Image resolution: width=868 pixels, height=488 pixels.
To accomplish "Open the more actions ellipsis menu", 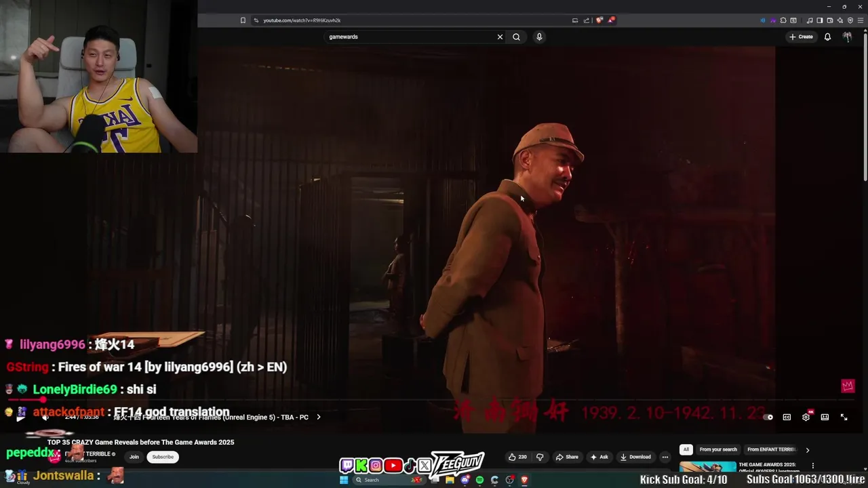I will [x=665, y=457].
